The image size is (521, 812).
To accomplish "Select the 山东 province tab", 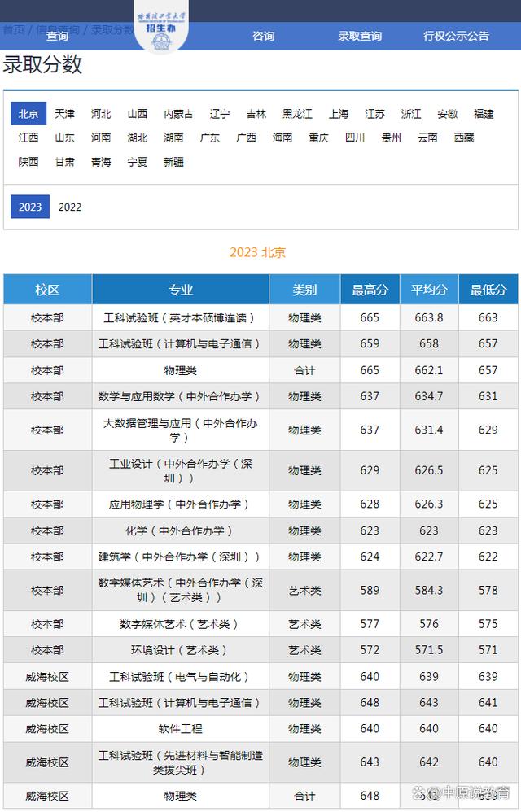I will tap(65, 138).
